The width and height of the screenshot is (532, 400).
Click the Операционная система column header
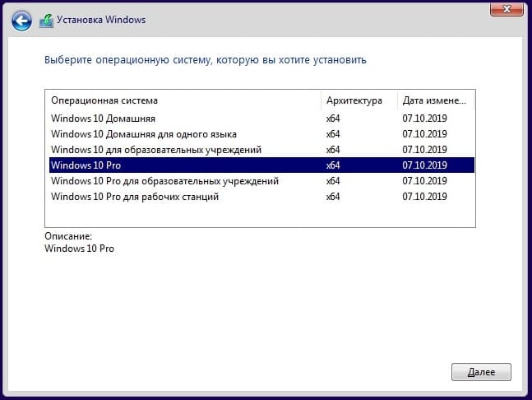pyautogui.click(x=183, y=100)
